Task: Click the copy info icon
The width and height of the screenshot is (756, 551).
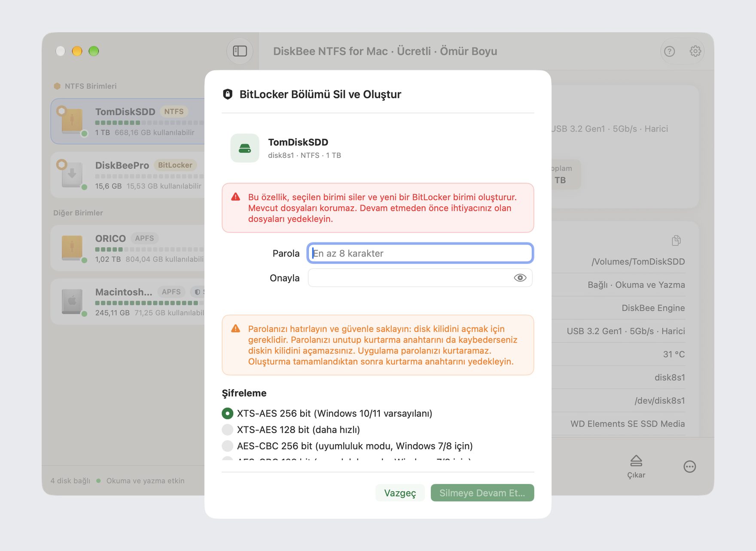Action: [676, 240]
